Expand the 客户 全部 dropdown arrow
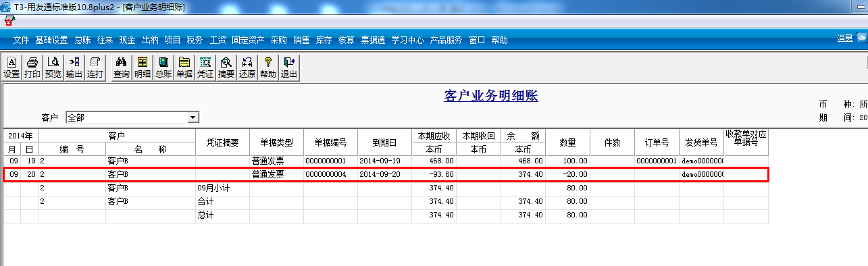This screenshot has width=868, height=266. (193, 117)
